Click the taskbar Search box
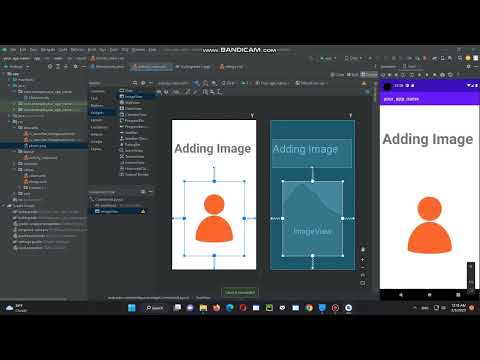Image resolution: width=480 pixels, height=360 pixels. coord(155,308)
